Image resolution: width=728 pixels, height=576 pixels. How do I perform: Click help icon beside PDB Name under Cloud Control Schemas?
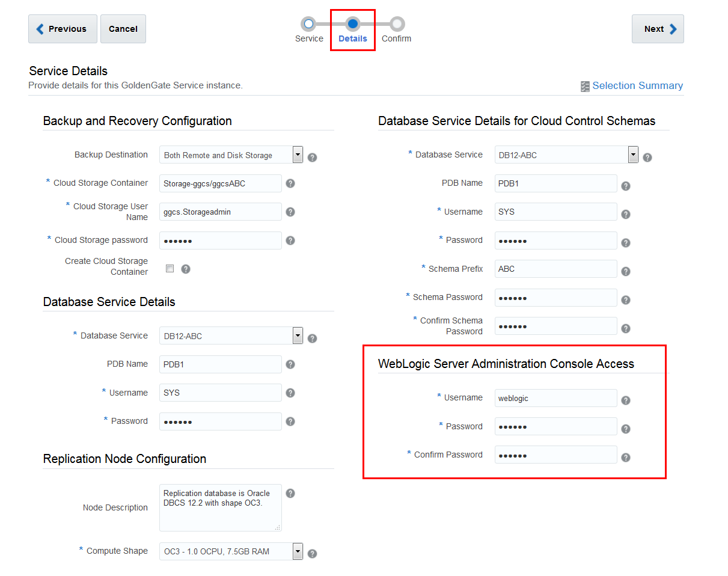click(x=626, y=186)
